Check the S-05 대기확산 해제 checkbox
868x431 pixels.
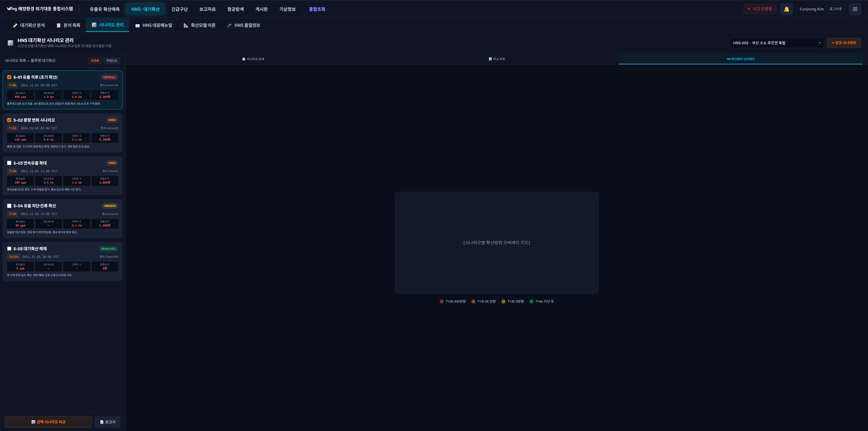pyautogui.click(x=9, y=249)
